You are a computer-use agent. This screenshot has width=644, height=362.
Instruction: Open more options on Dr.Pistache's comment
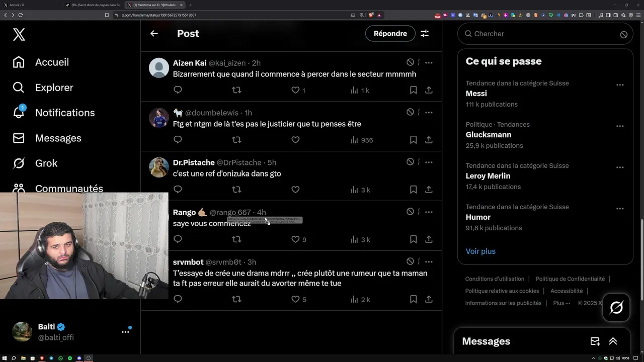(x=429, y=162)
